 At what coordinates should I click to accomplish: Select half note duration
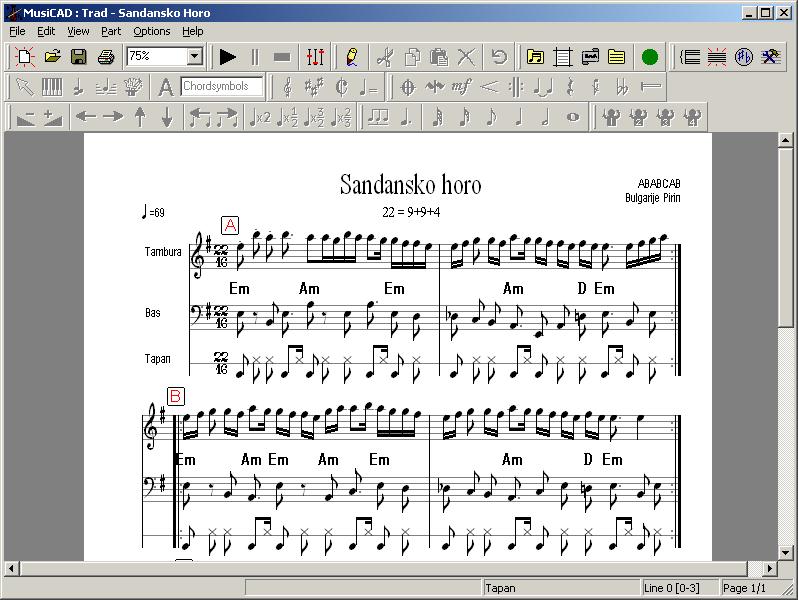coord(546,117)
